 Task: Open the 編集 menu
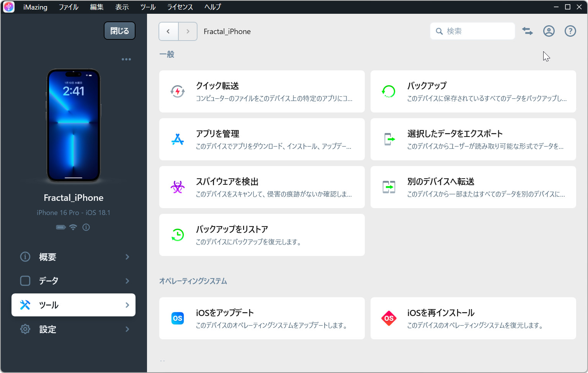[97, 7]
